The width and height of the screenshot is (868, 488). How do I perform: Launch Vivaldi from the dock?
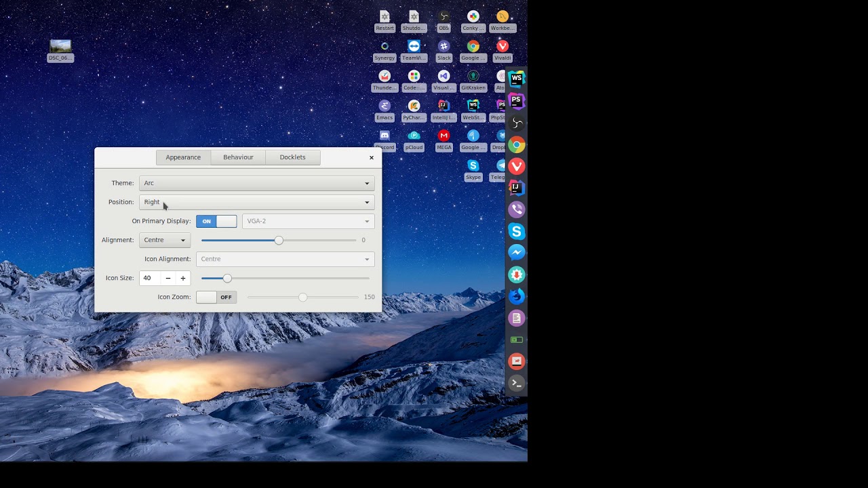pyautogui.click(x=517, y=166)
